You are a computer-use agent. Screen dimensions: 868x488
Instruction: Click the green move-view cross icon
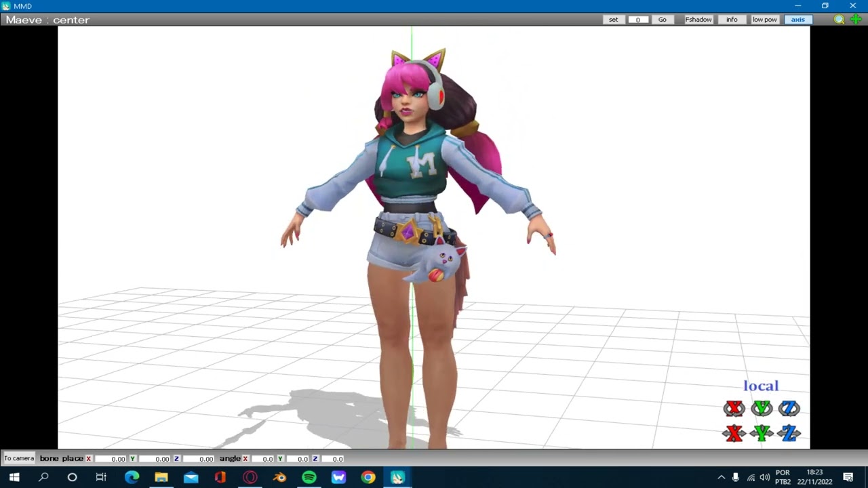tap(856, 20)
